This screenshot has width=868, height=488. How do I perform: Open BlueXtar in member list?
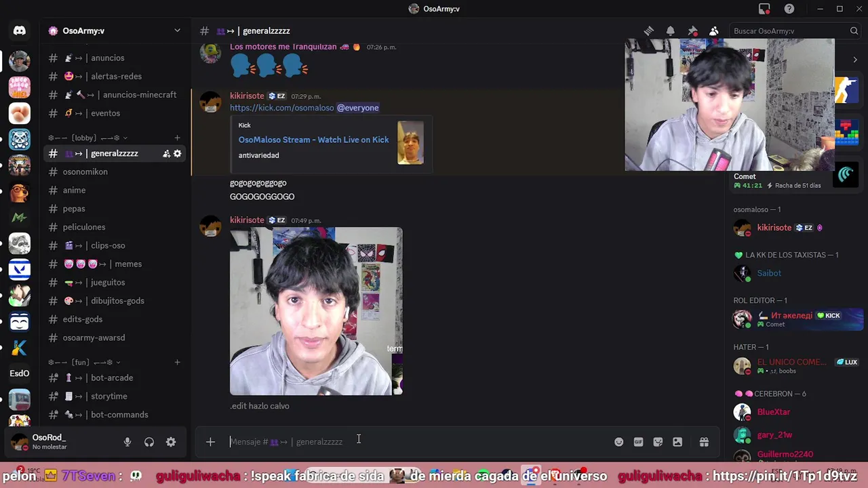pyautogui.click(x=797, y=412)
